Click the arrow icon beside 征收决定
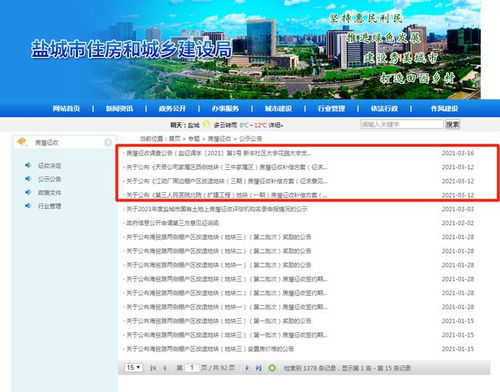500x392 pixels. tap(28, 165)
